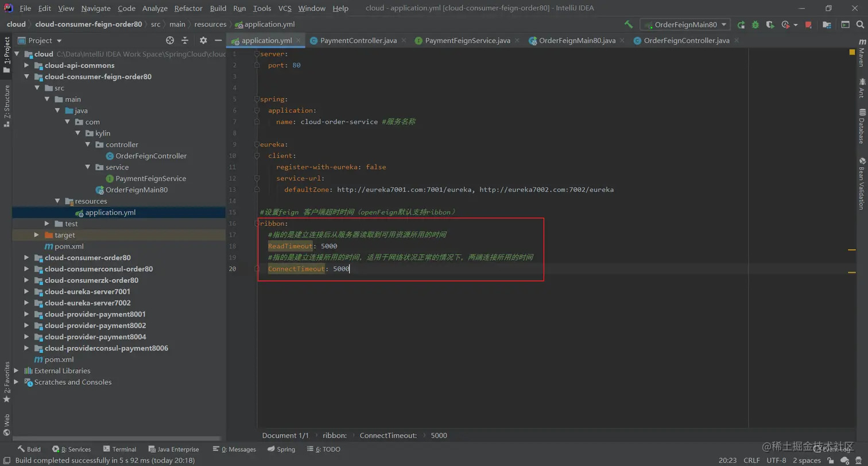Close the application.yml editor tab
This screenshot has width=868, height=466.
pos(299,41)
